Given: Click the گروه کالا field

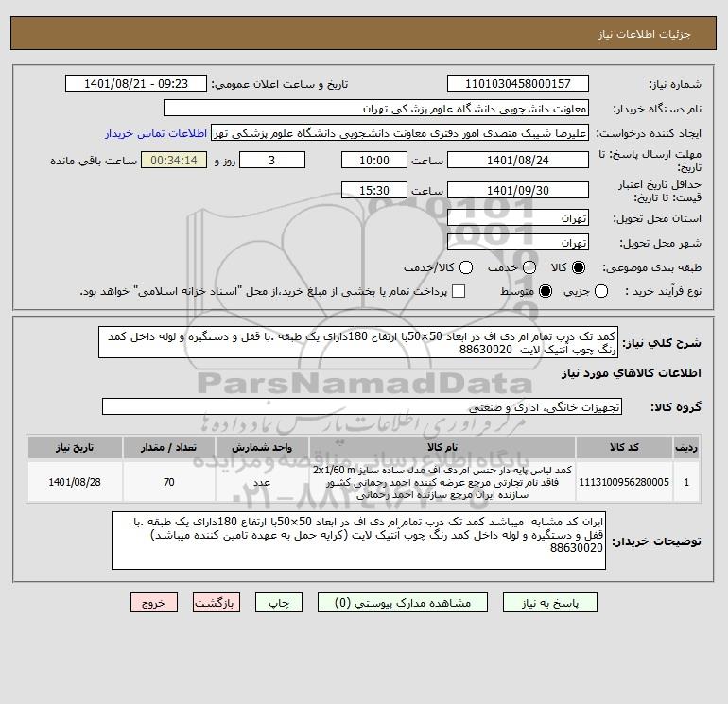Looking at the screenshot, I should (x=362, y=406).
